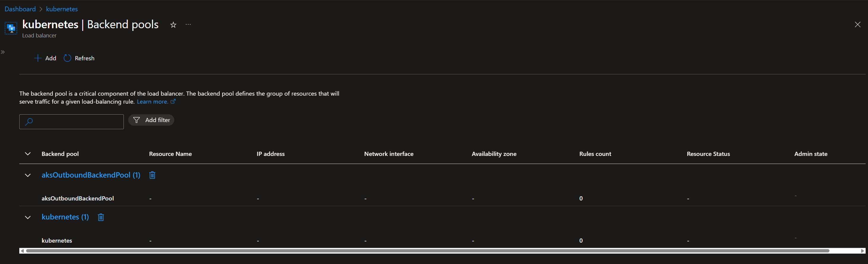Collapse the aksOutboundBackendPool group
868x264 pixels.
[x=28, y=175]
